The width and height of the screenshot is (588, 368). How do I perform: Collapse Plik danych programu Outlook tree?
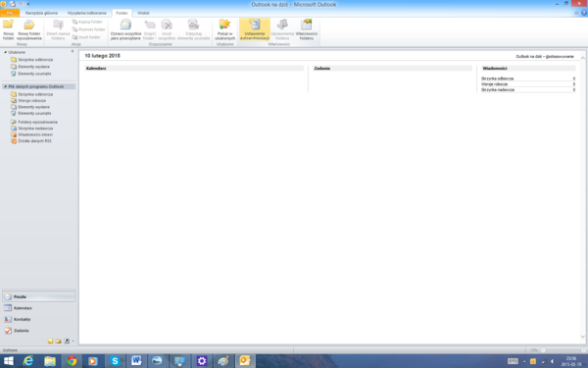[x=5, y=86]
